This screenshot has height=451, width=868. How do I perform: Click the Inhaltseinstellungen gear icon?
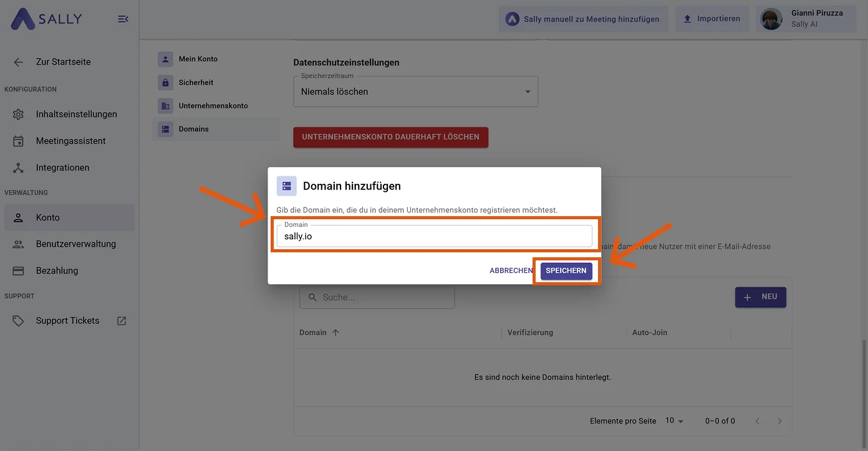coord(18,115)
